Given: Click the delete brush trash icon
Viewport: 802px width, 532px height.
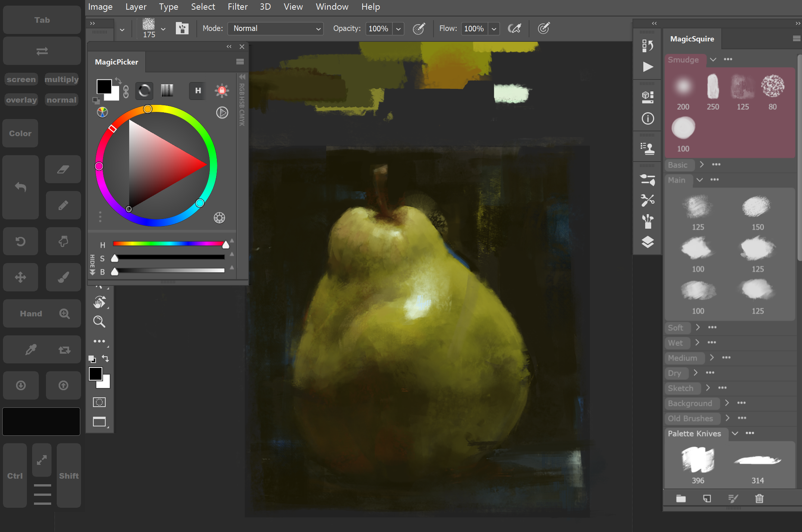Looking at the screenshot, I should coord(759,498).
